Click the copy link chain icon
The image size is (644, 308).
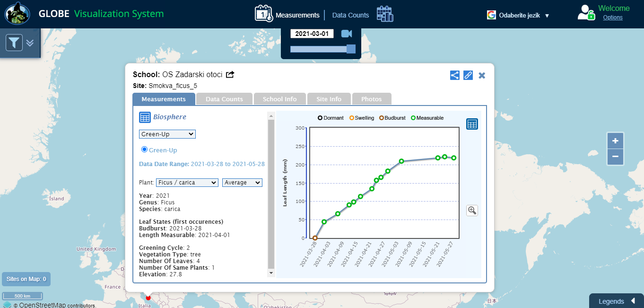468,75
